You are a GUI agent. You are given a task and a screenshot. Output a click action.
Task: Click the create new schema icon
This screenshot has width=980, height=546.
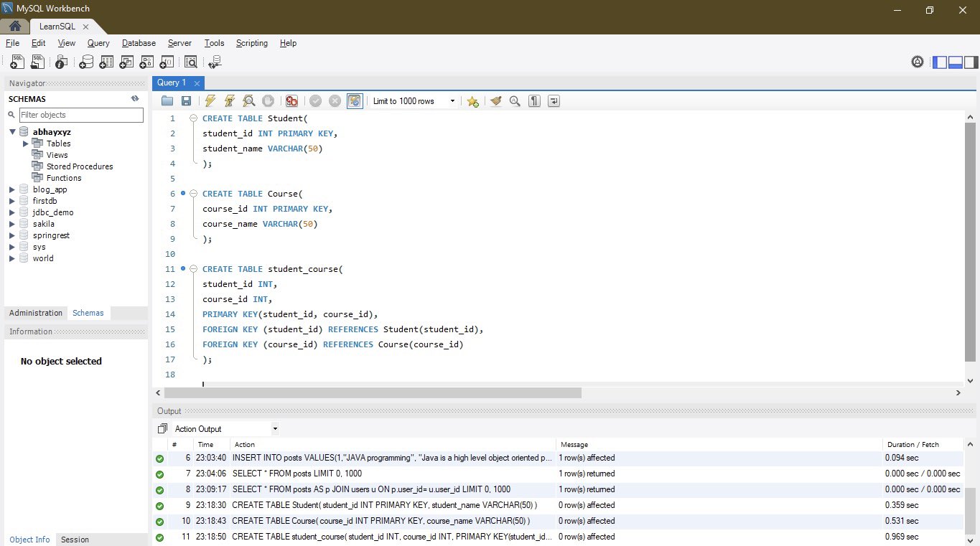click(86, 62)
